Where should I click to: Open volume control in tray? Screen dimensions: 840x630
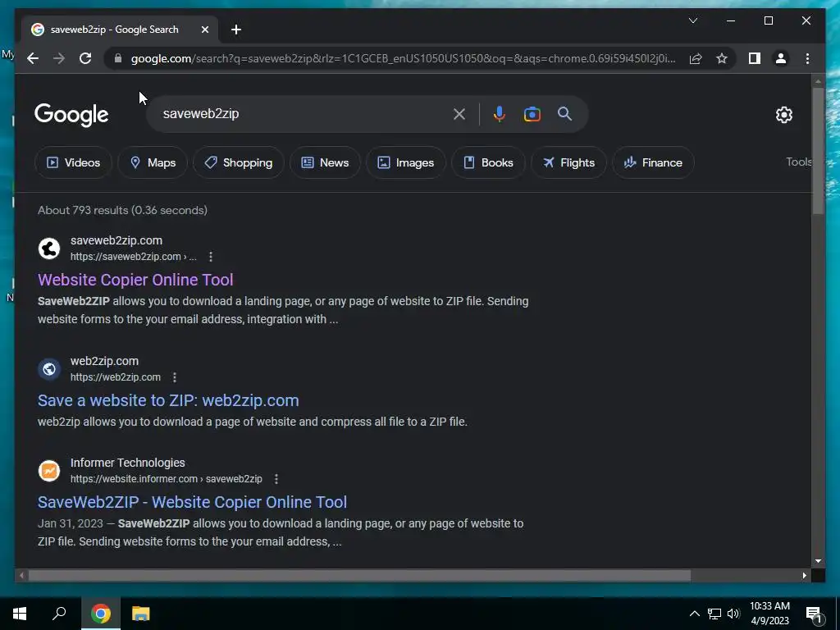(733, 614)
